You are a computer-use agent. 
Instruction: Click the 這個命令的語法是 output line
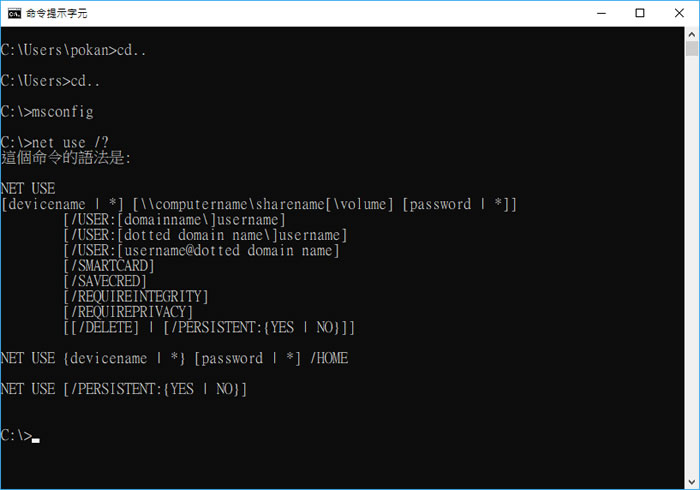(66, 158)
